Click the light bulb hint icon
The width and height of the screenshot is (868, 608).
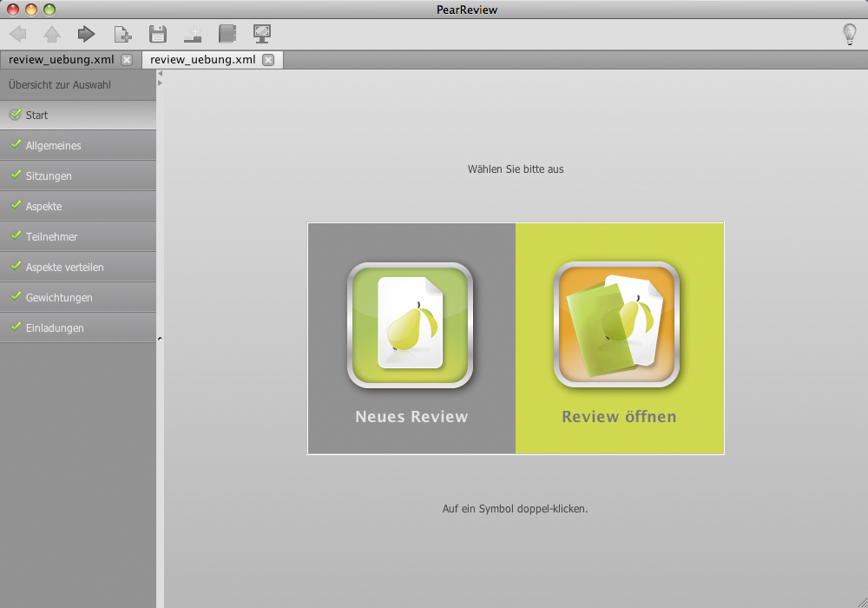click(x=849, y=35)
